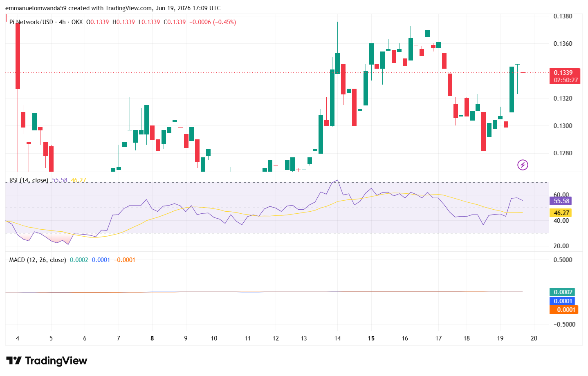Screen dimensions: 588x376
Task: Click date 17 on the time axis
Action: pyautogui.click(x=438, y=338)
